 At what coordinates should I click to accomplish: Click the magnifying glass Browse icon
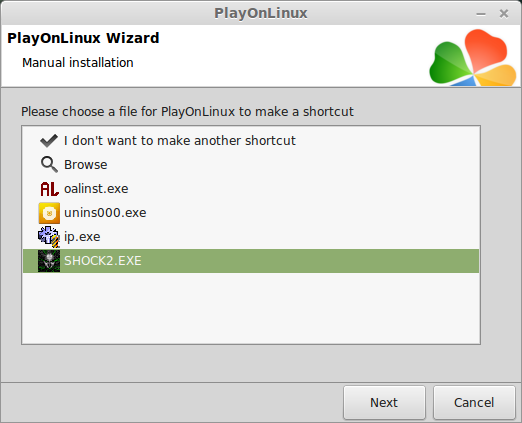tap(49, 165)
